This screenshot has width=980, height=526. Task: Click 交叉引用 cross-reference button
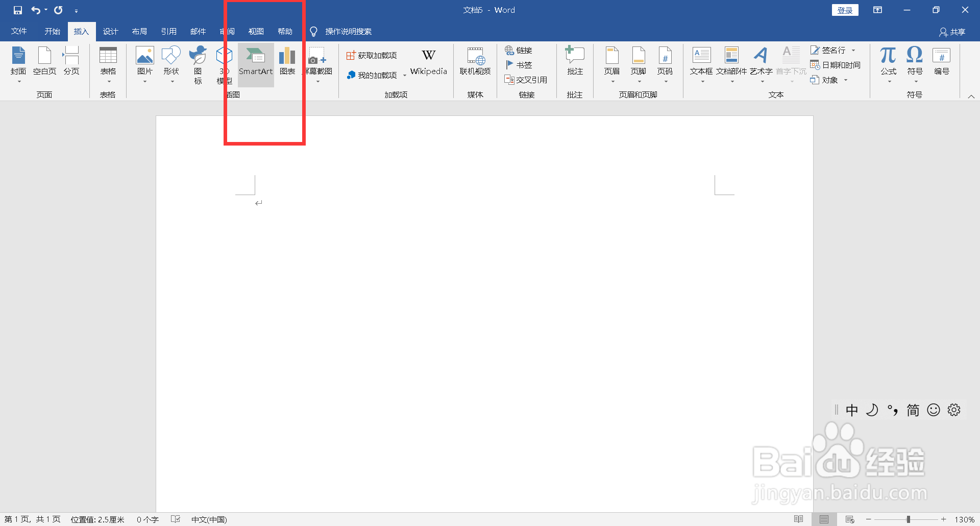(526, 80)
